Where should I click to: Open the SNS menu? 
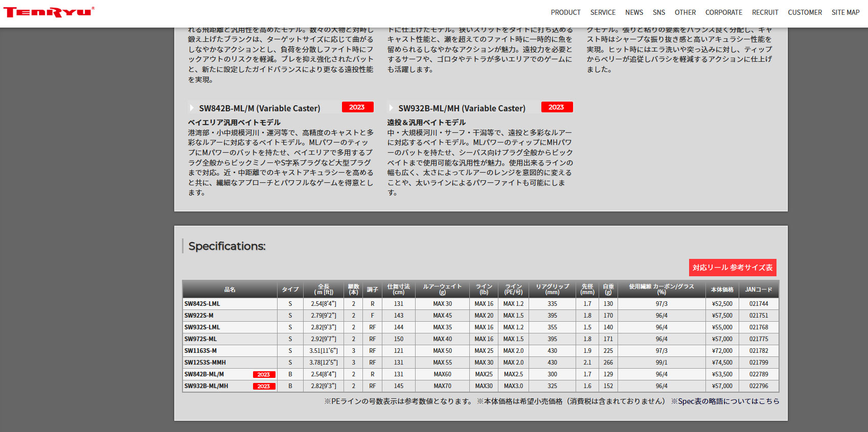pos(659,12)
